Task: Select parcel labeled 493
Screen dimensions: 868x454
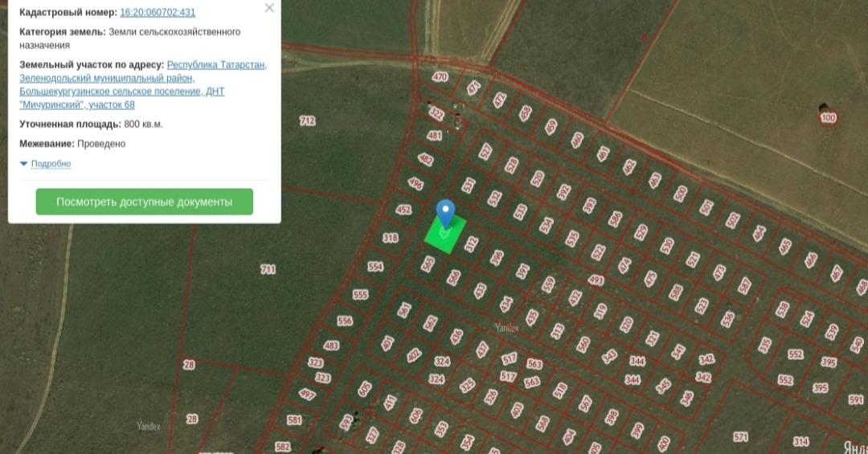Action: [596, 280]
